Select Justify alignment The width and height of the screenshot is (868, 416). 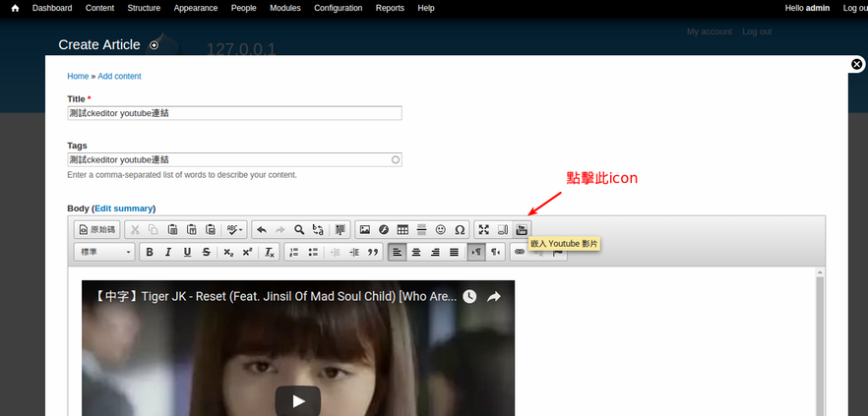coord(454,252)
